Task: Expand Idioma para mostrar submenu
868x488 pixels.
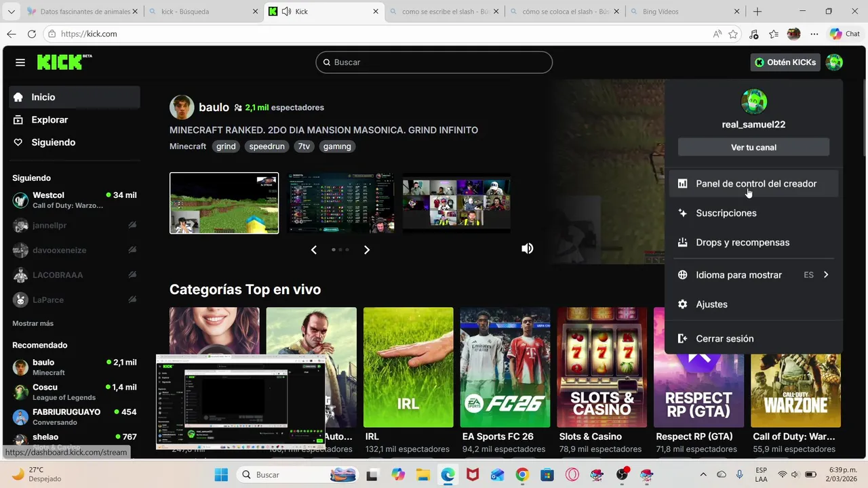Action: click(x=753, y=275)
